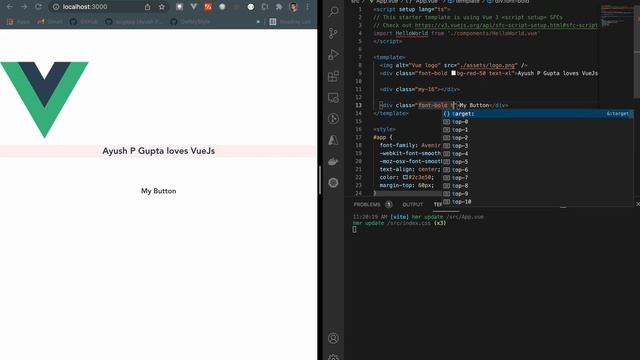Open the Git Graph activity bar icon
The width and height of the screenshot is (640, 360).
click(333, 119)
